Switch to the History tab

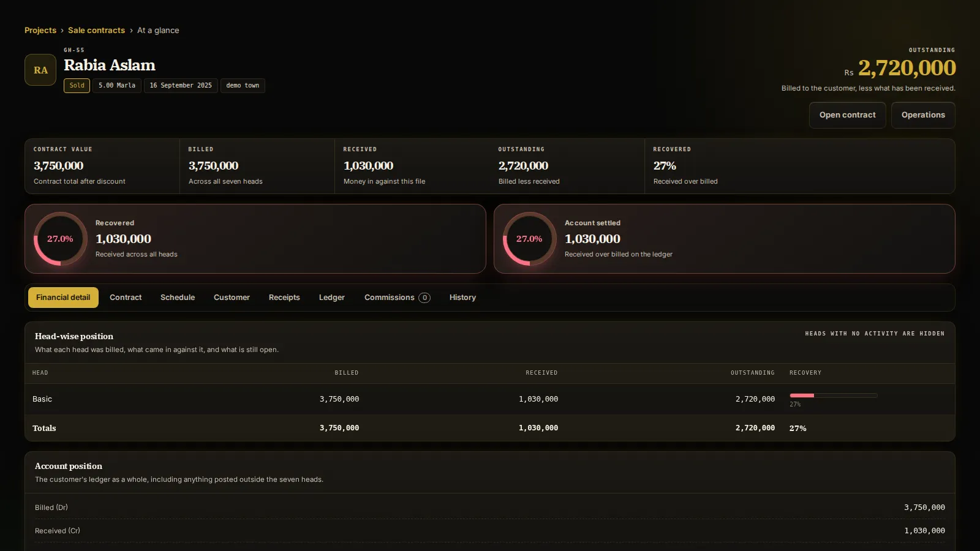(462, 298)
